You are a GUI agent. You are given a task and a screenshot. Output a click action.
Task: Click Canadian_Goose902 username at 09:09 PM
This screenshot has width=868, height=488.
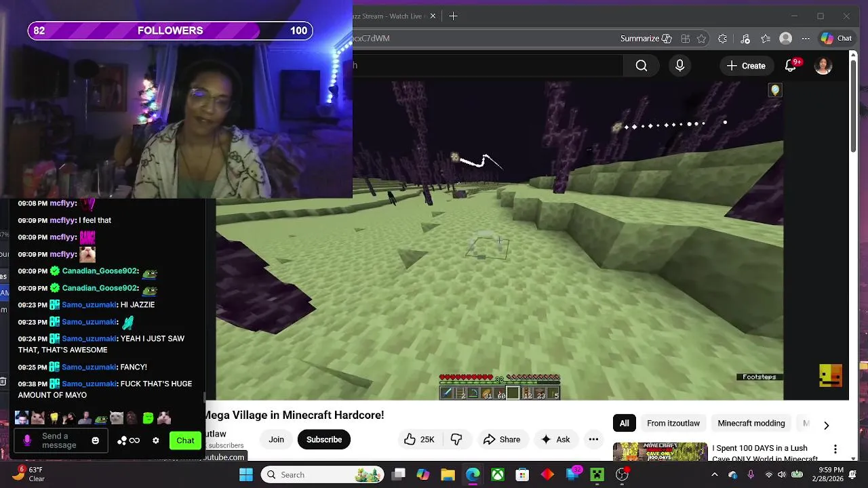tap(100, 271)
